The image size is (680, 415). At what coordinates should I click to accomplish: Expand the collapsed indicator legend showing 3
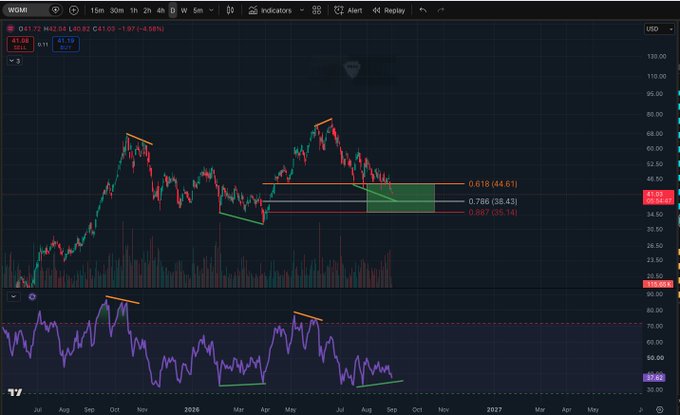(x=15, y=61)
